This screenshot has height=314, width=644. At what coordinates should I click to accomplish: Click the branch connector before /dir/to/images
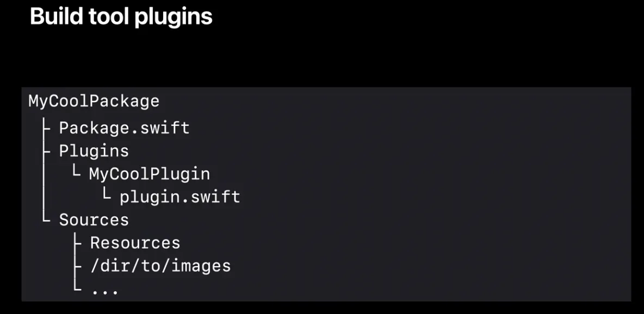point(78,266)
